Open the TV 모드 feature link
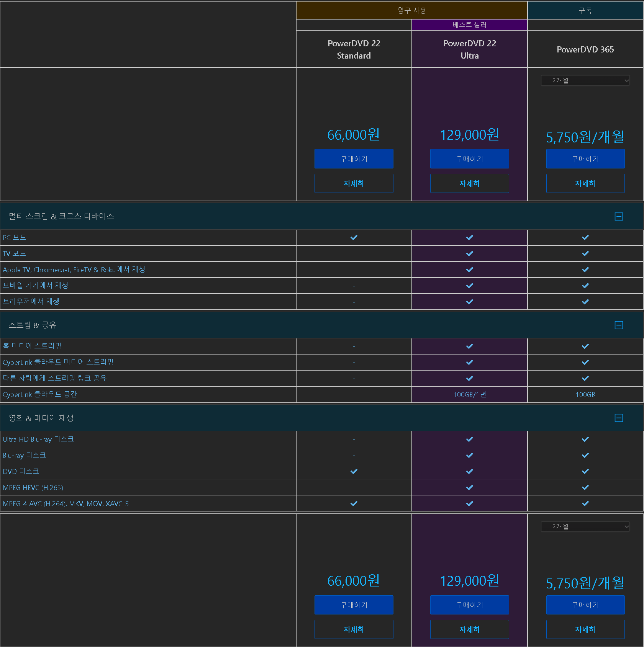The image size is (644, 647). click(x=14, y=253)
